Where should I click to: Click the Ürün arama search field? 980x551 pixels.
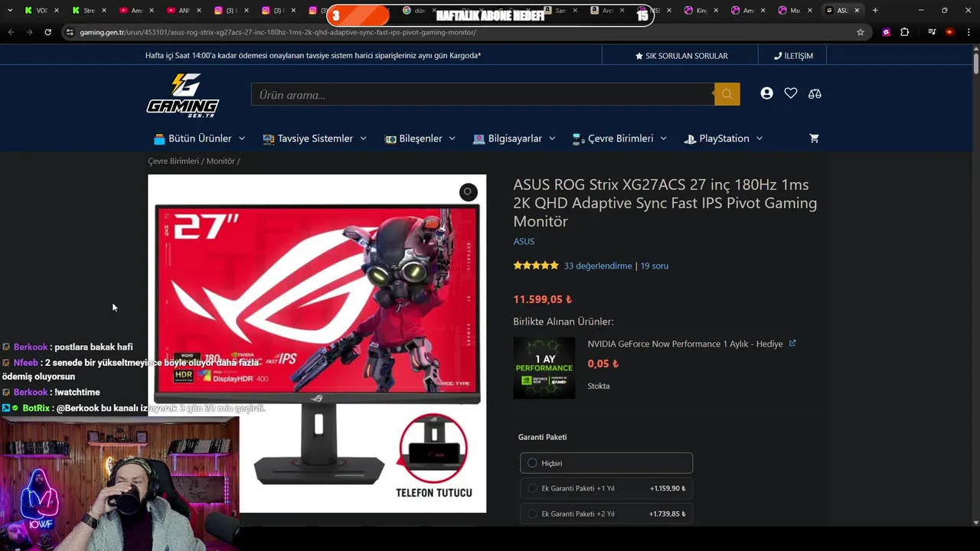482,94
